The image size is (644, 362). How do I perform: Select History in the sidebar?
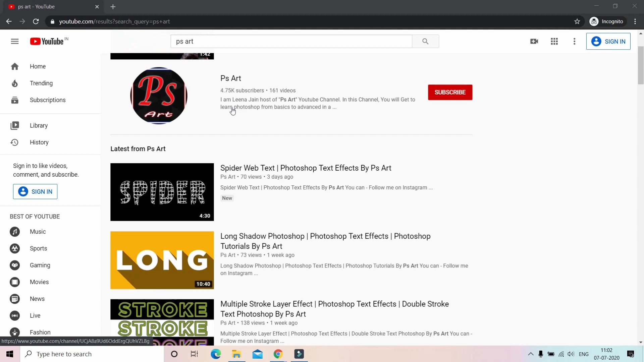[x=39, y=142]
